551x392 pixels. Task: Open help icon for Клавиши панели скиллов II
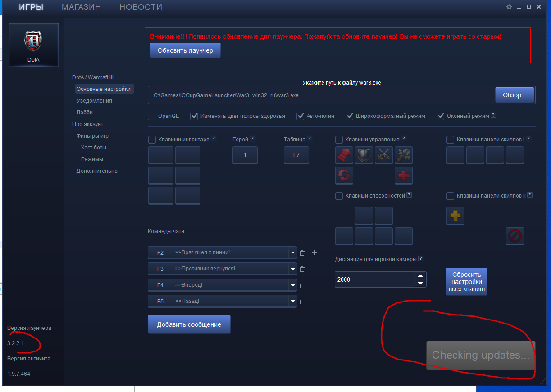pyautogui.click(x=530, y=195)
